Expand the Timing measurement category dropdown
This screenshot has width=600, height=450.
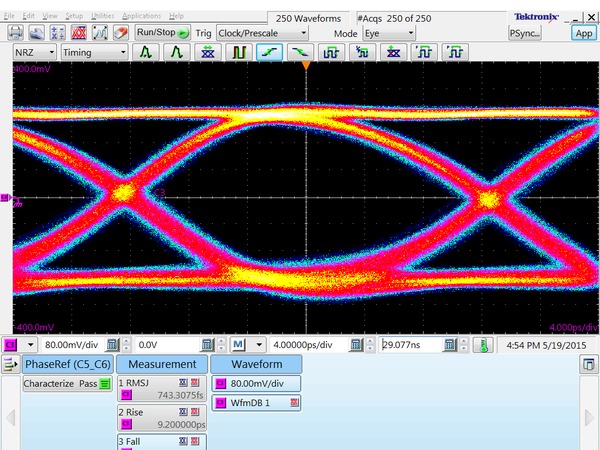click(94, 52)
